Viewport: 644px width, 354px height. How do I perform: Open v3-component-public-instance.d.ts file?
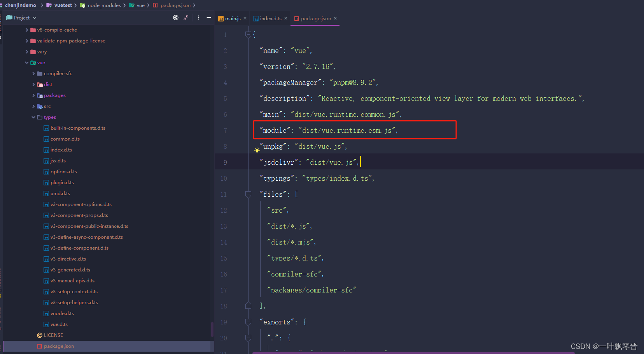click(89, 226)
